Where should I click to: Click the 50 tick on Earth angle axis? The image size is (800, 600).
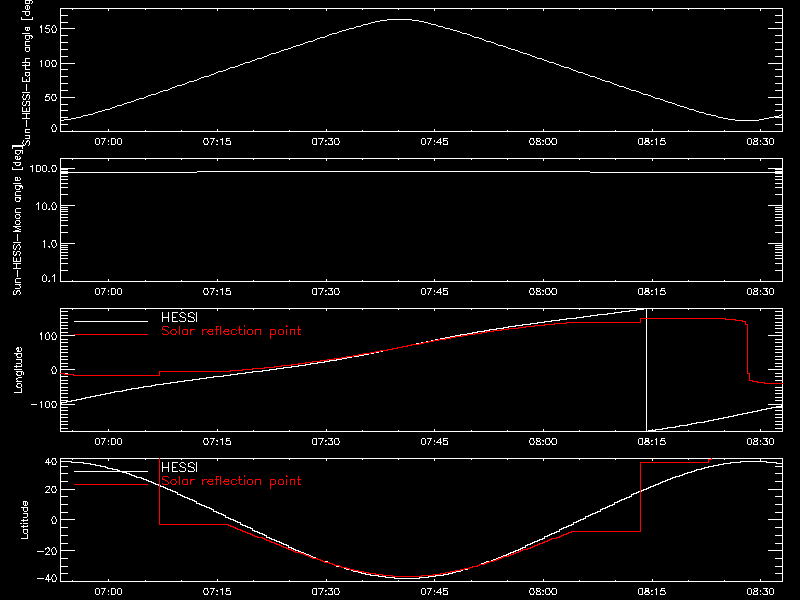click(x=51, y=97)
